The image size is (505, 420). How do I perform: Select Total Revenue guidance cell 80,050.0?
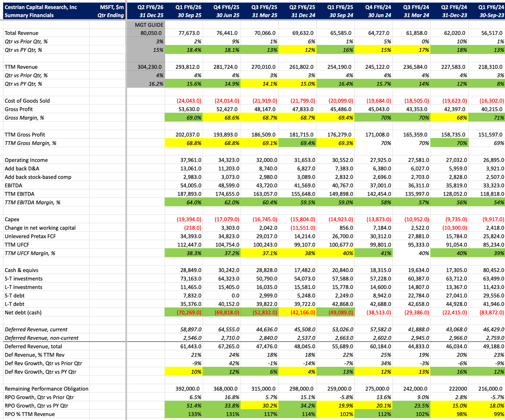point(151,33)
